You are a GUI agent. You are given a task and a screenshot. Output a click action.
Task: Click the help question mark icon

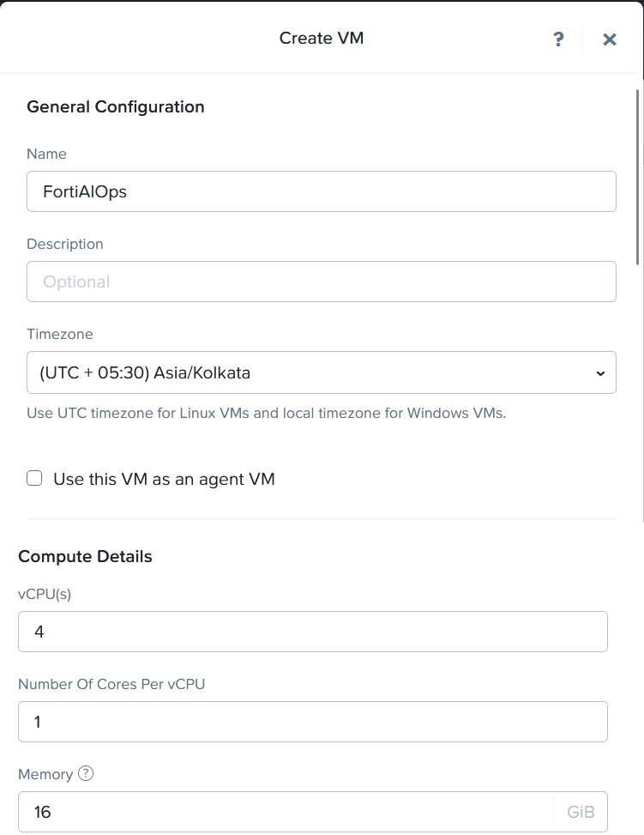[x=558, y=39]
